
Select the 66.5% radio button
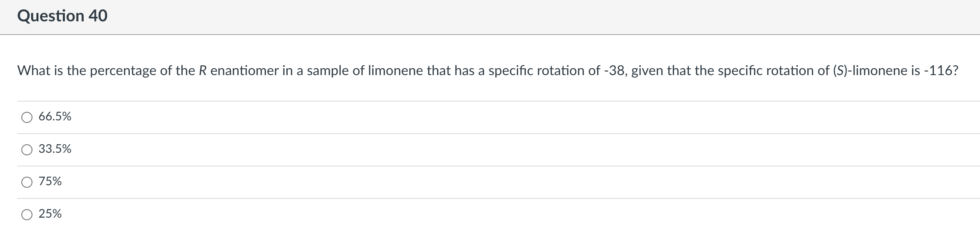27,117
